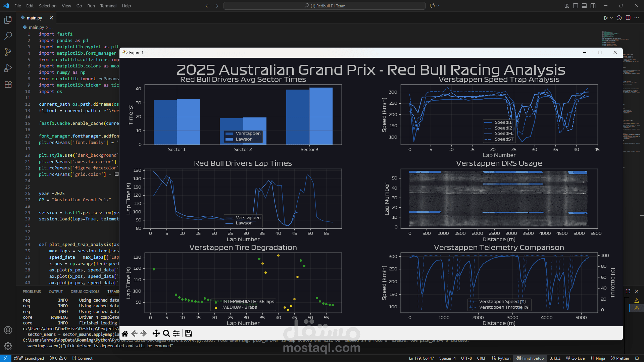The image size is (644, 362).
Task: Open Source Control view
Action: click(8, 52)
